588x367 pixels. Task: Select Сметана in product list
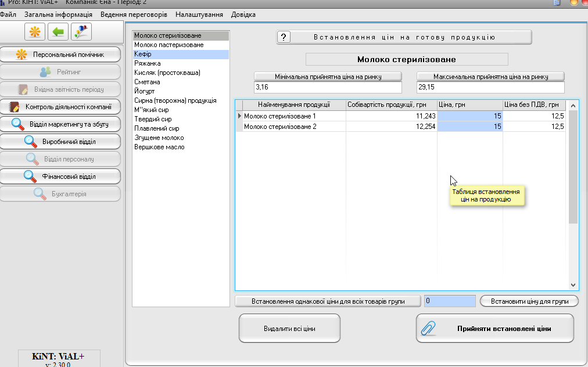pyautogui.click(x=181, y=82)
